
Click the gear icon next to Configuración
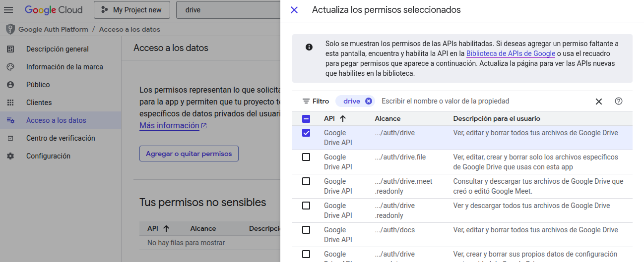[10, 156]
